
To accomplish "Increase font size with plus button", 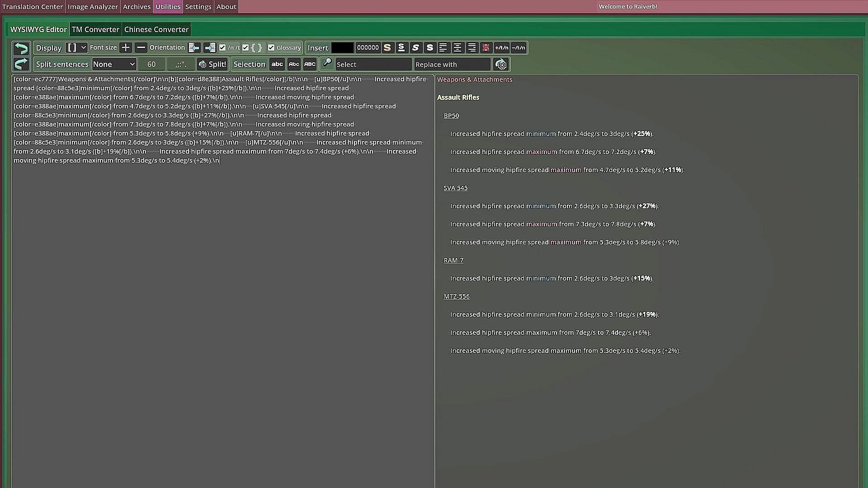I will [126, 47].
